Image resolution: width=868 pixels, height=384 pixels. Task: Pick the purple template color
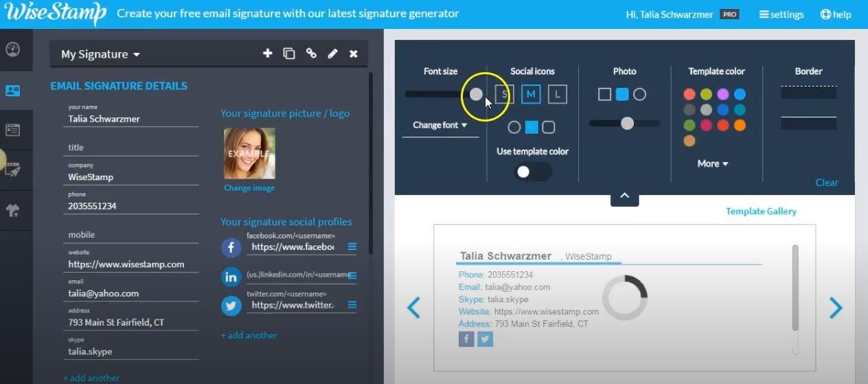[723, 94]
